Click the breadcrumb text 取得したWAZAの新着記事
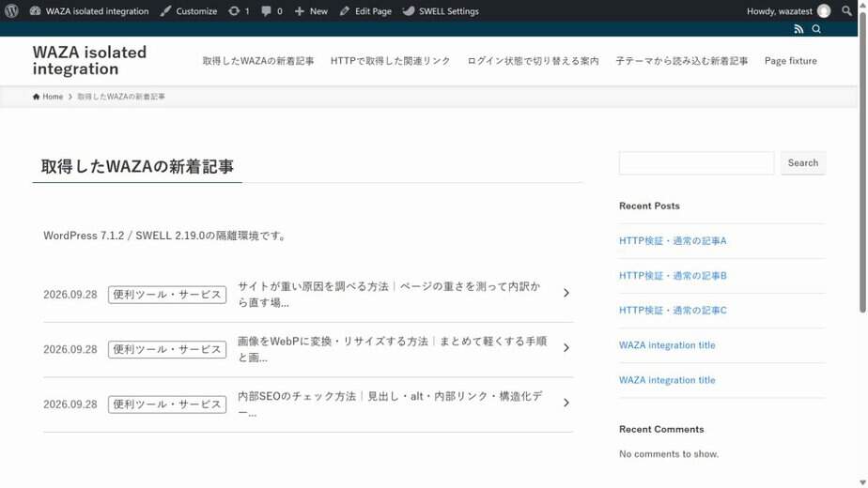This screenshot has width=868, height=488. coord(121,97)
